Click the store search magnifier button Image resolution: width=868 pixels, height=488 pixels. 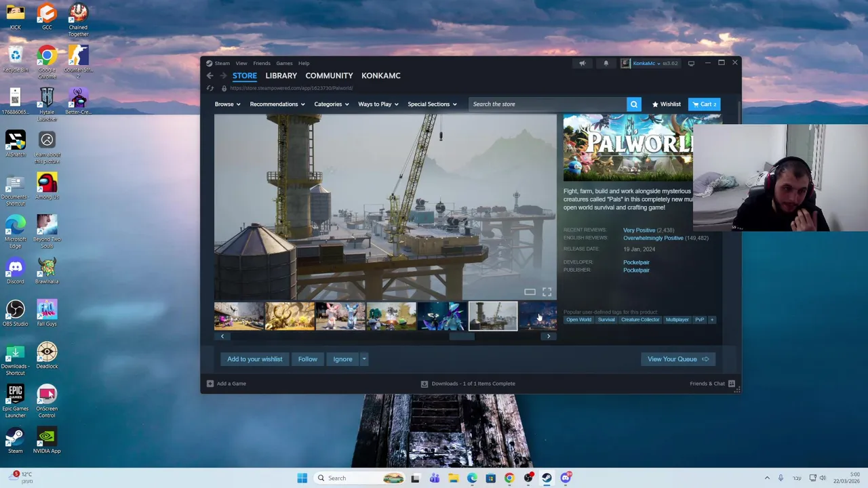pyautogui.click(x=634, y=104)
